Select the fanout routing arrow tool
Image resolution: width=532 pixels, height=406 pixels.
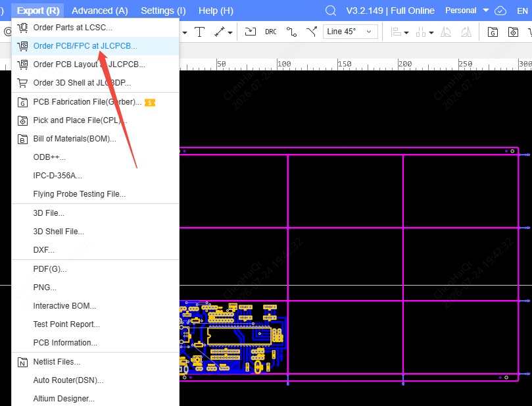[312, 32]
